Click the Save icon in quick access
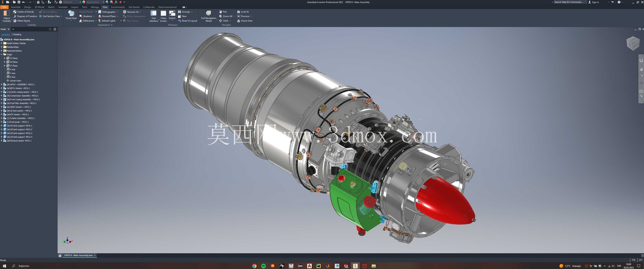The image size is (644, 269). [19, 2]
